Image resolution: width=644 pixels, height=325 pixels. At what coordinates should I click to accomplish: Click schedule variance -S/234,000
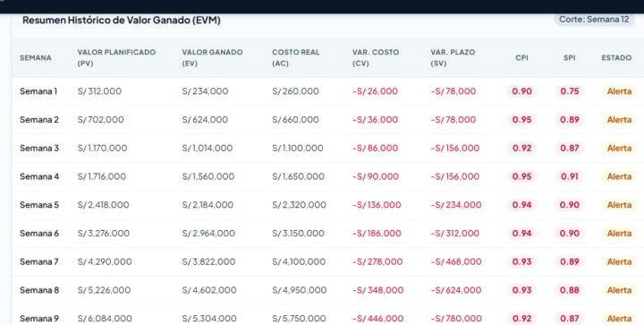pyautogui.click(x=456, y=205)
